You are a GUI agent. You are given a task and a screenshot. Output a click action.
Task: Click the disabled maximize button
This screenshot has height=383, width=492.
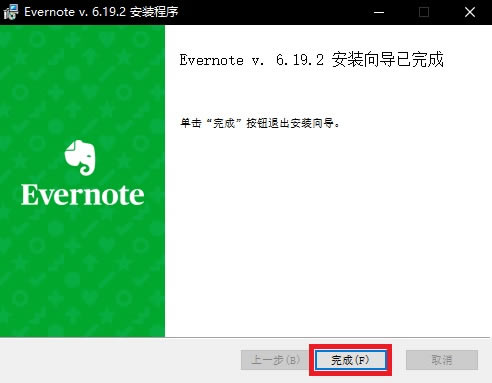pos(424,12)
